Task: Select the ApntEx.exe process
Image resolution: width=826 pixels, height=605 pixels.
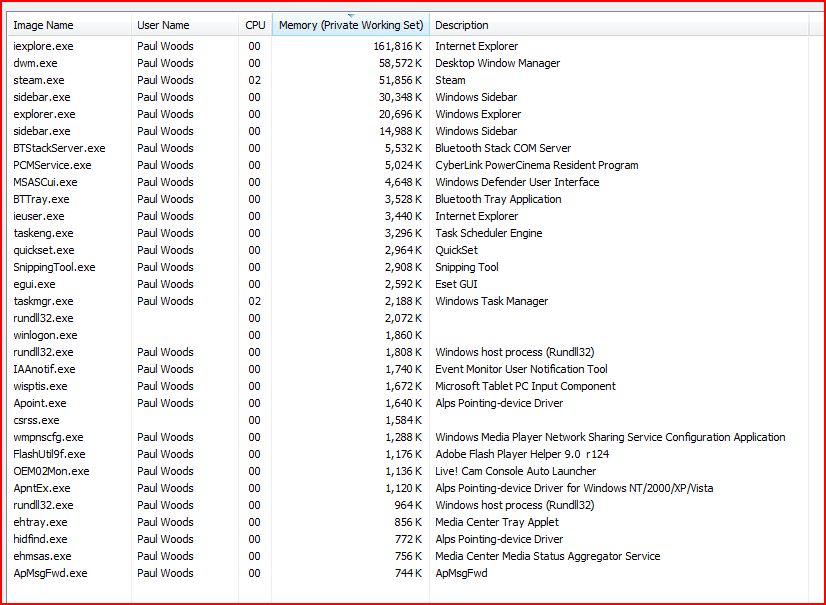Action: 42,488
